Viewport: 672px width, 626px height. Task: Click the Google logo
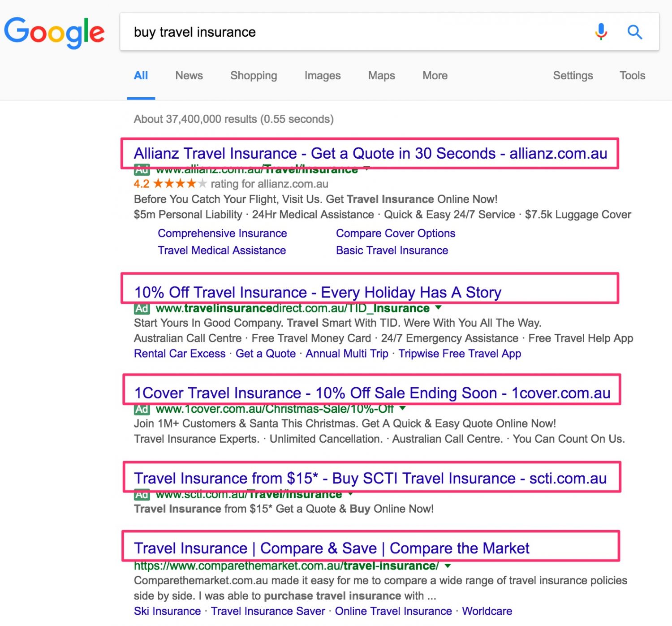pos(54,33)
